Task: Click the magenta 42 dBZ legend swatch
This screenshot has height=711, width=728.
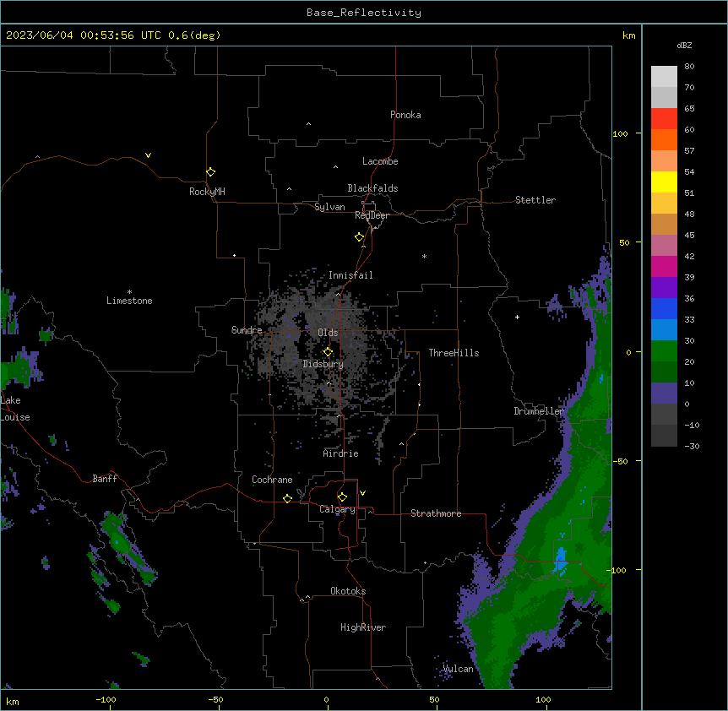Action: coord(664,266)
